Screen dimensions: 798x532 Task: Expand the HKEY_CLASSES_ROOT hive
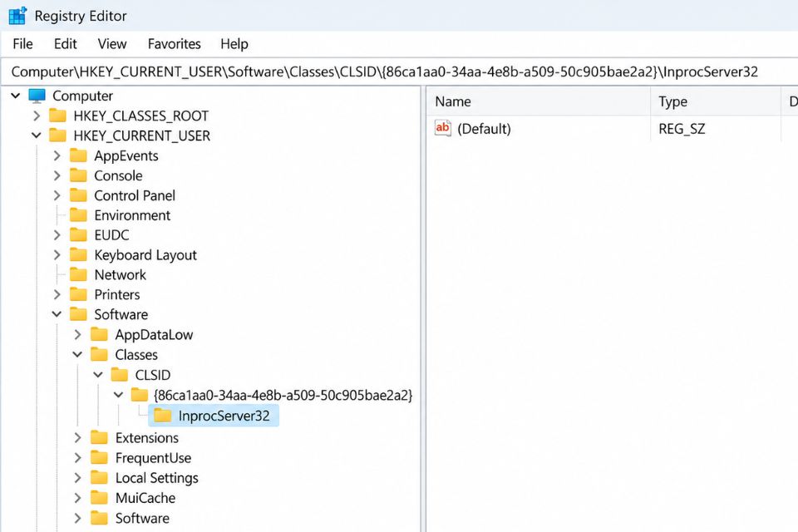click(x=36, y=116)
